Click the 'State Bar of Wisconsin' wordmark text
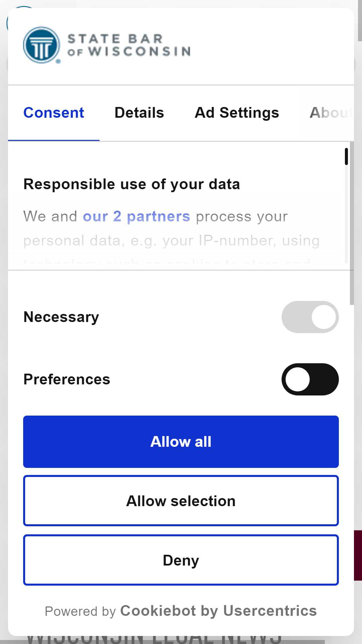362x644 pixels. click(x=129, y=45)
